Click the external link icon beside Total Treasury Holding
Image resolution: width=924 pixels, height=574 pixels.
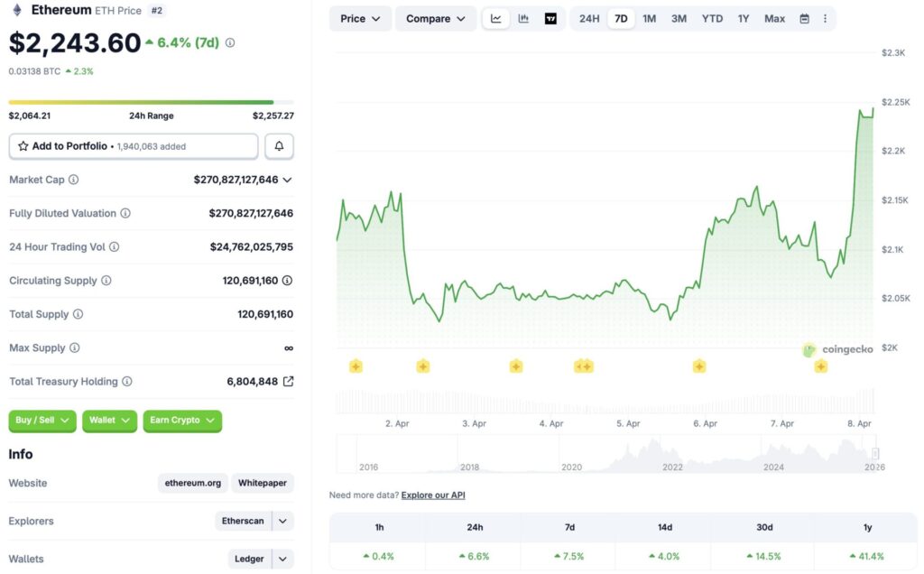[290, 381]
